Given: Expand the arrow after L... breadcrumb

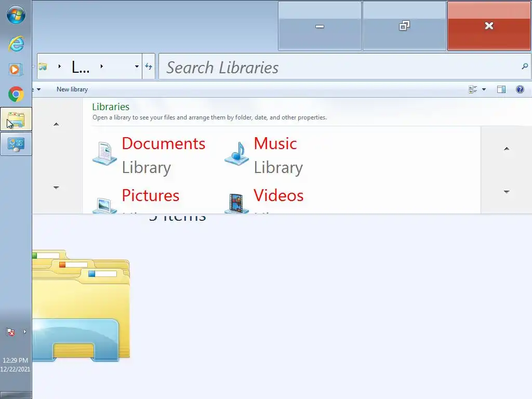Looking at the screenshot, I should coord(101,66).
